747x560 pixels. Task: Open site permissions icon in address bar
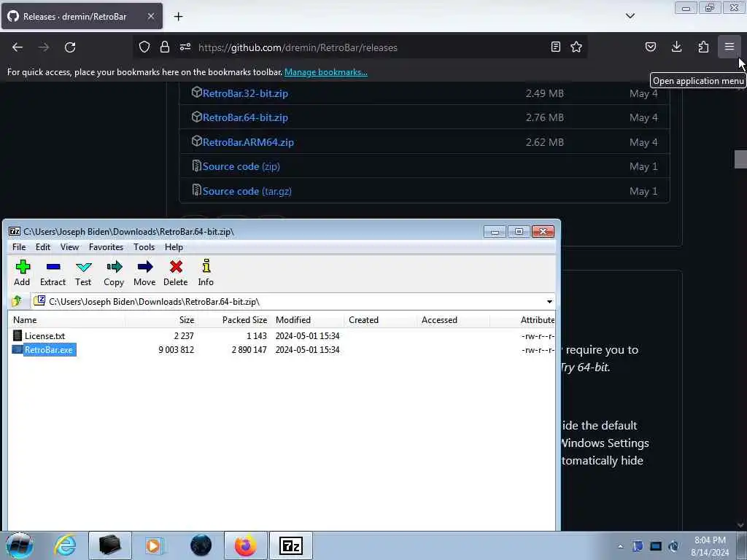[x=185, y=47]
